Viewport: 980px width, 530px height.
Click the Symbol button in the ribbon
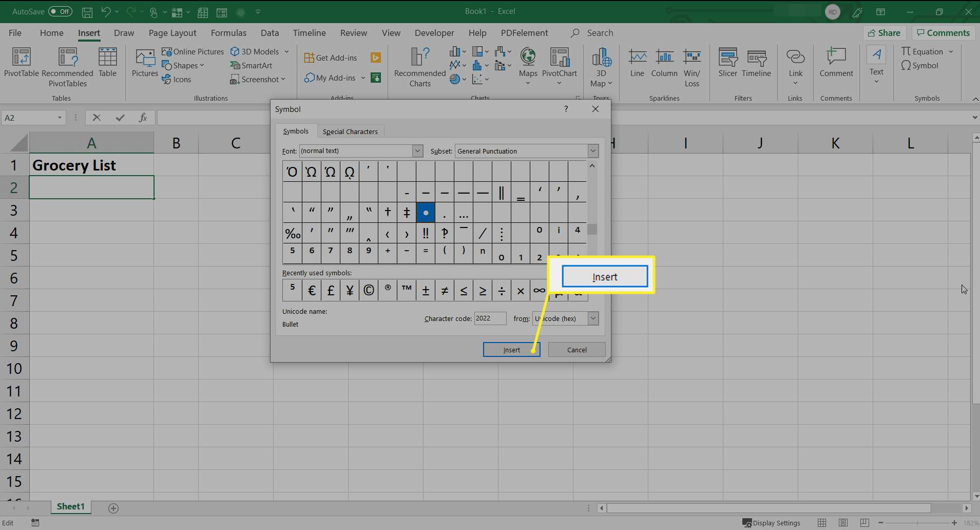pos(919,65)
